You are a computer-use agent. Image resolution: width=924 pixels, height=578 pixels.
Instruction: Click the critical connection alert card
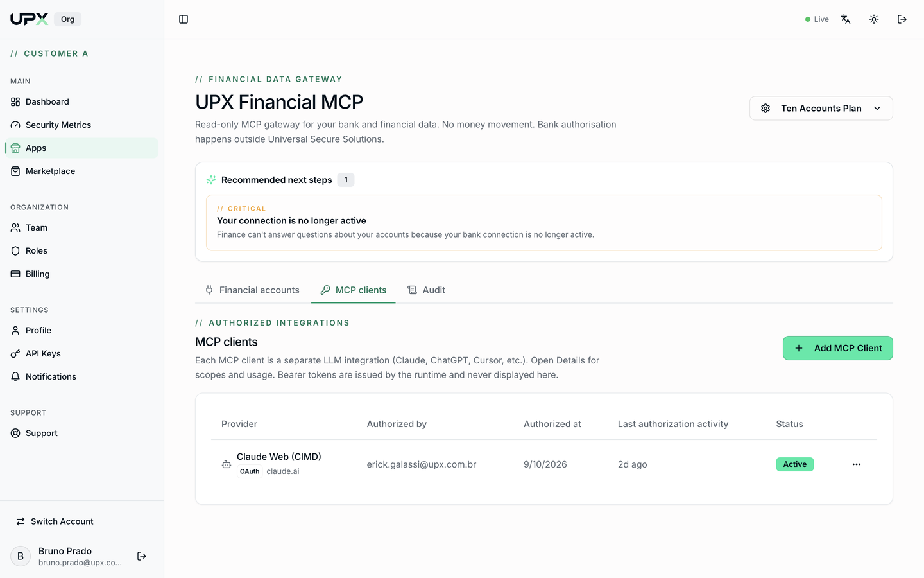[x=544, y=222]
